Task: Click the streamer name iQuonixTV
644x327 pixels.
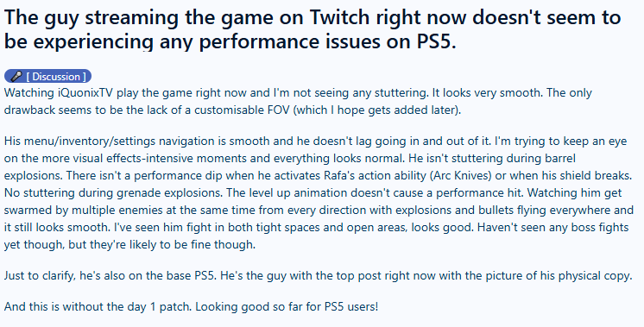Action: pos(85,92)
